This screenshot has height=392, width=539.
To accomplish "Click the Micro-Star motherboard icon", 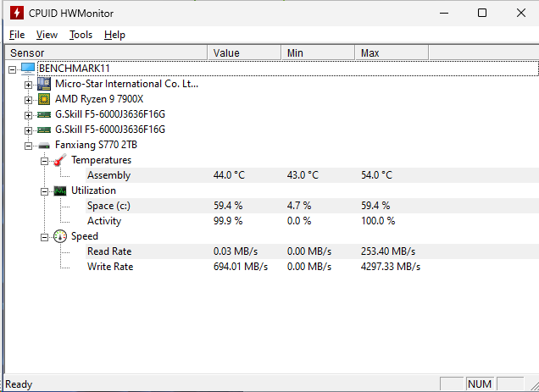I will pos(44,84).
